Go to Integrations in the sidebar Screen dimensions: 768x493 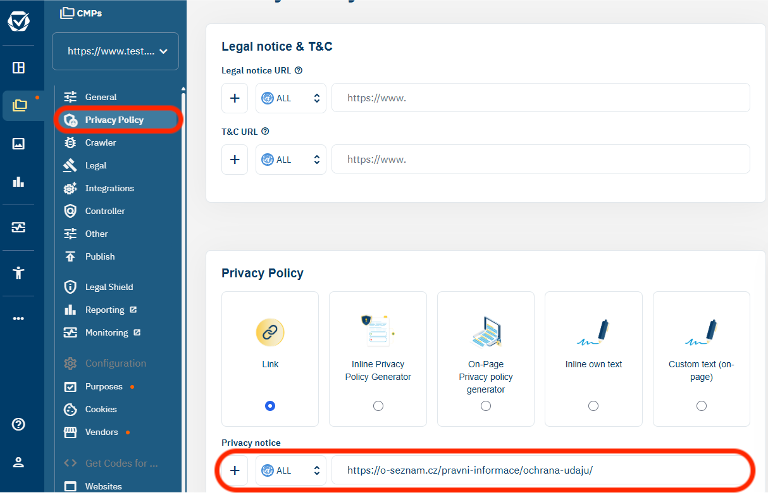pos(109,188)
